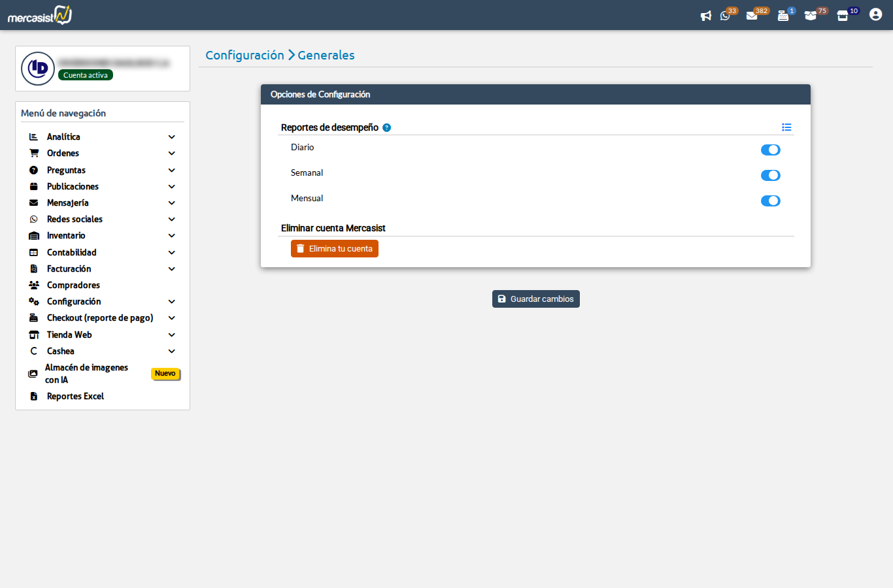Open the Compradores menu item
The width and height of the screenshot is (893, 588).
coord(73,286)
